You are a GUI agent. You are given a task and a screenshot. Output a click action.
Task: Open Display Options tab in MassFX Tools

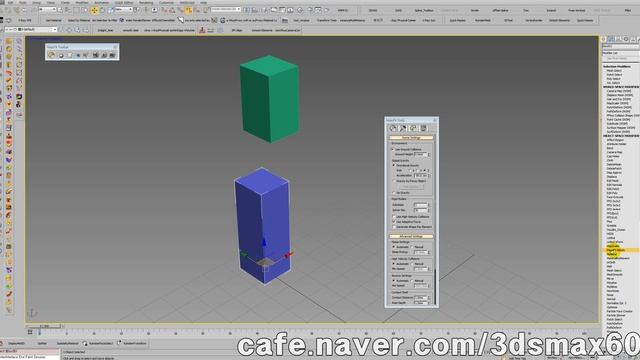pos(423,128)
